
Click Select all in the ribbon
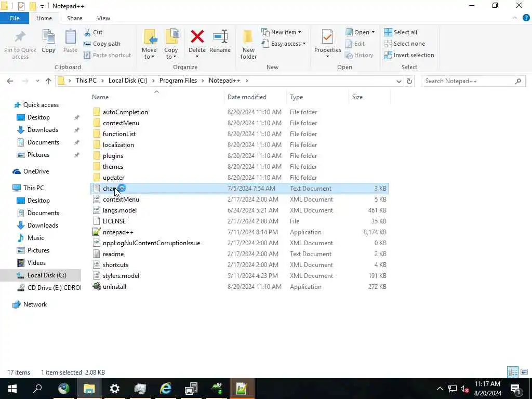(x=401, y=32)
